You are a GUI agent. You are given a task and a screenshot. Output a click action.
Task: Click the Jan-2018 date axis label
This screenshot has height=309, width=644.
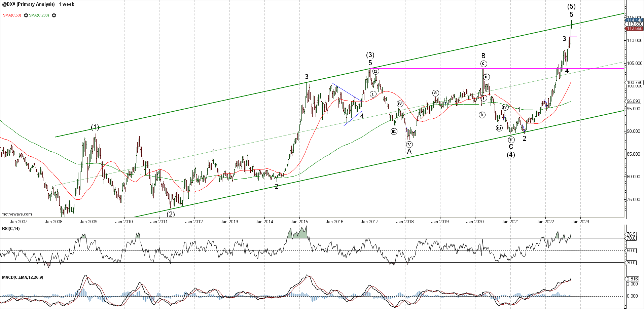[405, 222]
